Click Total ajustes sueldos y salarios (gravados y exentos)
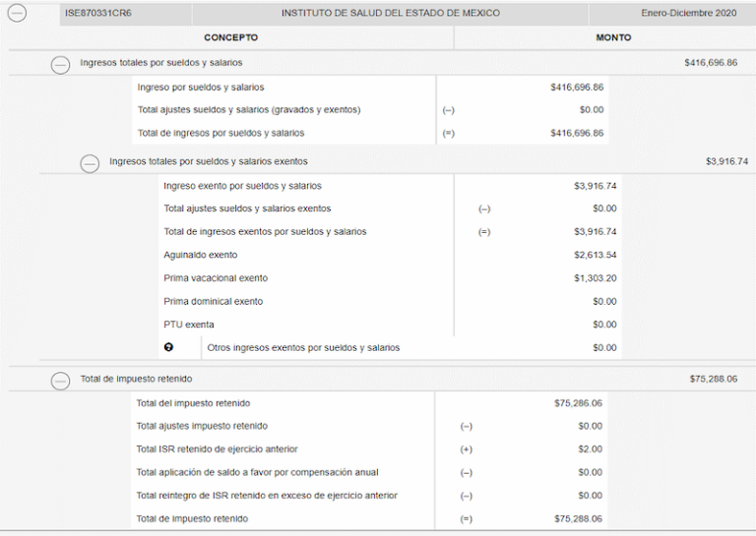This screenshot has width=756, height=536. click(x=249, y=110)
